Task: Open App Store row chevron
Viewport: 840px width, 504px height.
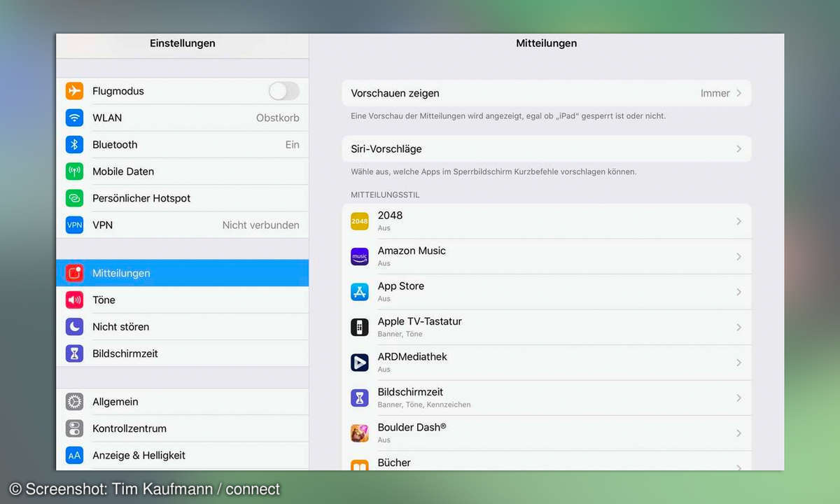Action: click(738, 292)
